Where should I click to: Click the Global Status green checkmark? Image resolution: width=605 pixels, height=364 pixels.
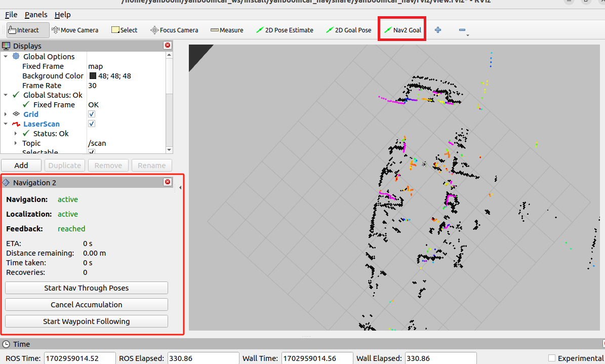point(16,95)
